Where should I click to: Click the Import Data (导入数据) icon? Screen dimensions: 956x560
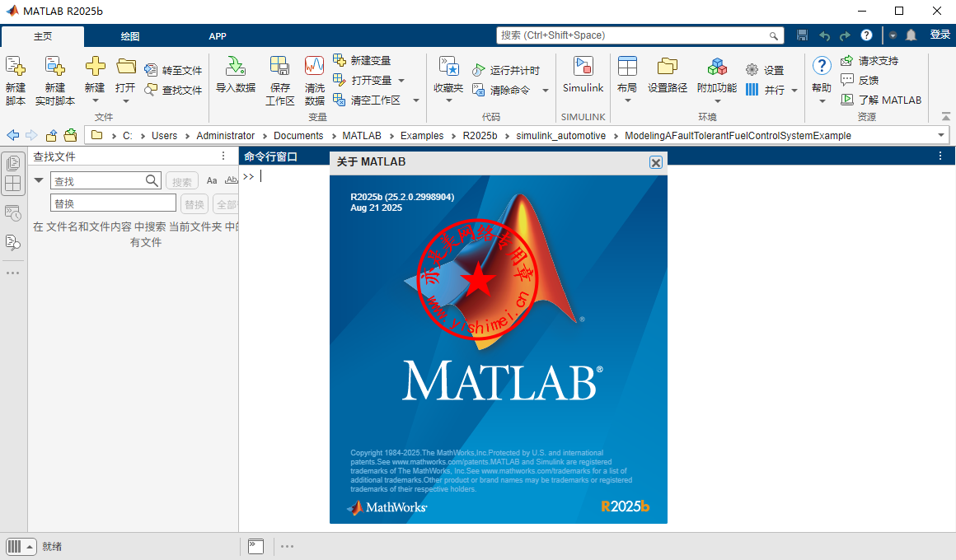[236, 75]
